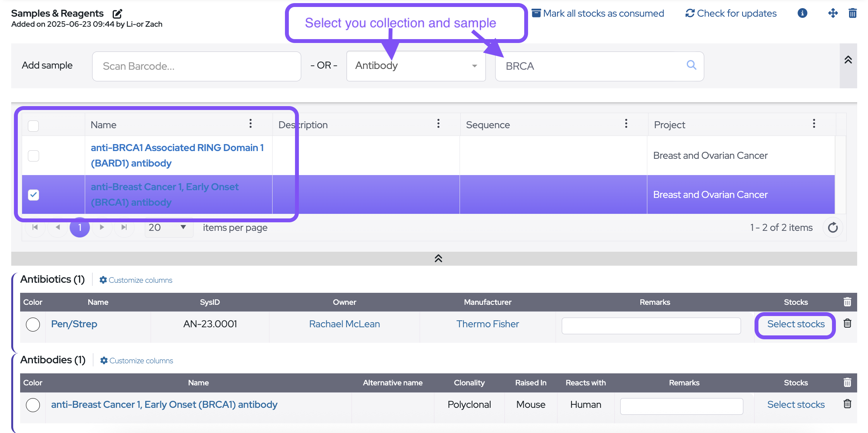Click the move section crosshair icon
The image size is (868, 433).
(833, 14)
